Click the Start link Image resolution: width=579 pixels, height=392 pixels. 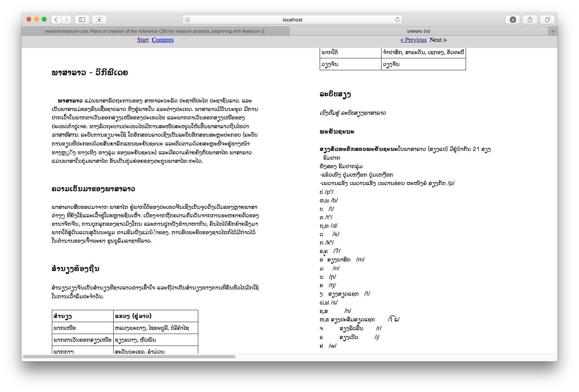coord(143,40)
